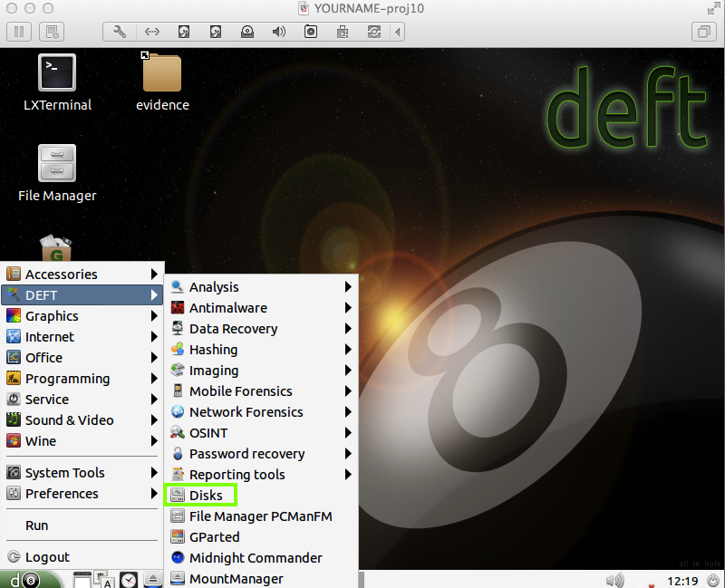
Task: Click the clock showing 12:19
Action: click(x=681, y=580)
